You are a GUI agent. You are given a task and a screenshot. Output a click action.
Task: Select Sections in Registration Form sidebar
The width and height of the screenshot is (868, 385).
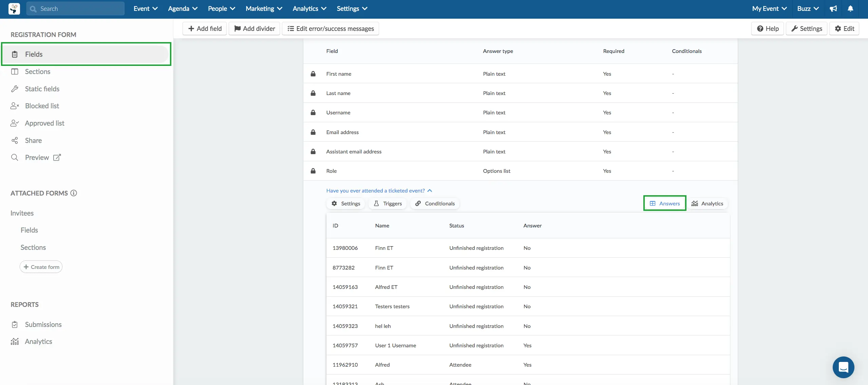pos(37,72)
